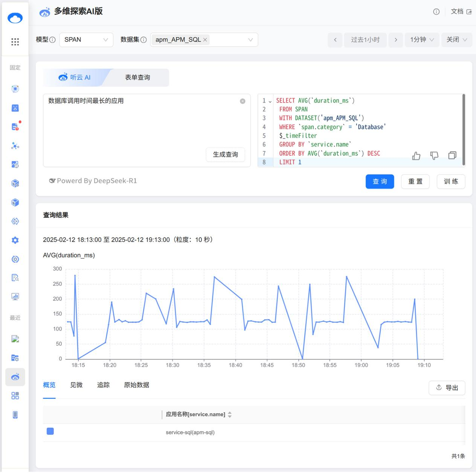This screenshot has width=476, height=473.
Task: Open the document search sidebar icon
Action: [x=15, y=278]
